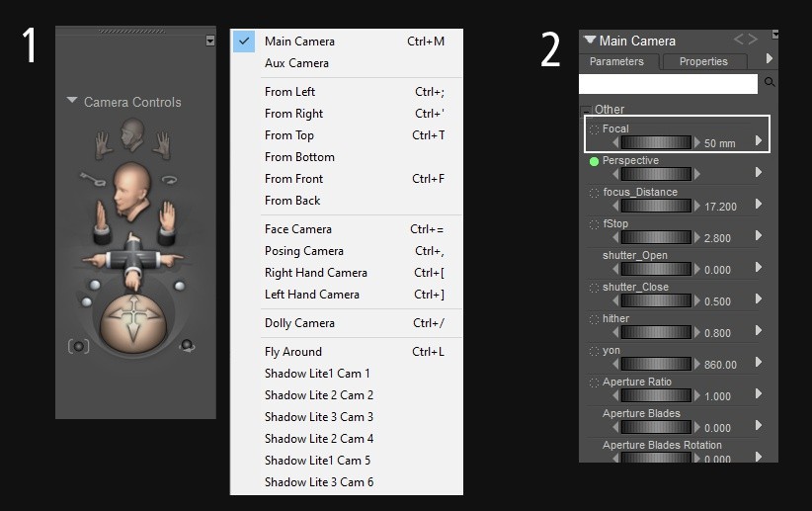
Task: Click the parameter search input field
Action: point(668,84)
